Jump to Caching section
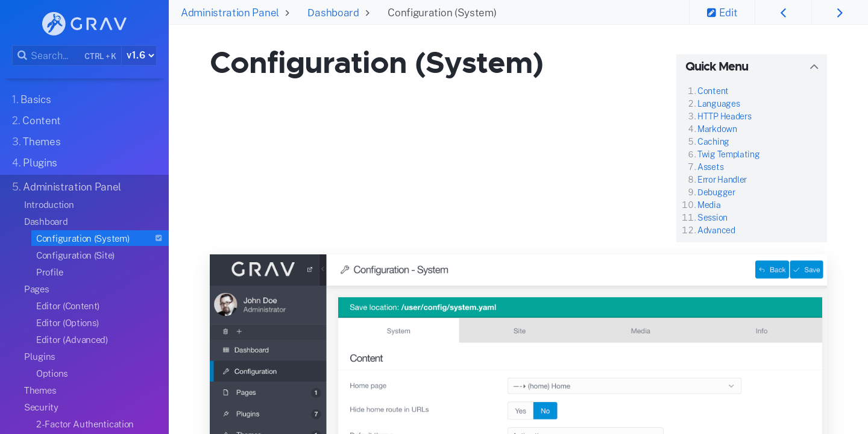 [x=713, y=142]
